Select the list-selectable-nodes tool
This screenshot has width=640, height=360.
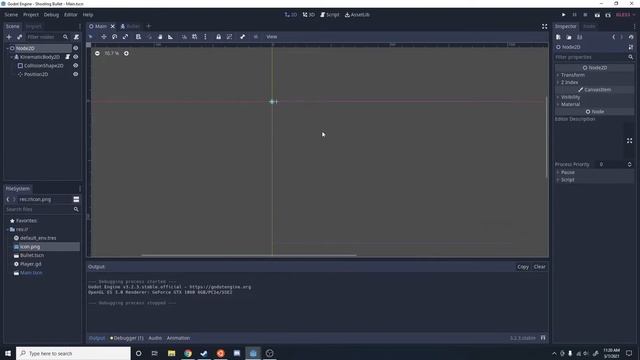pyautogui.click(x=138, y=37)
